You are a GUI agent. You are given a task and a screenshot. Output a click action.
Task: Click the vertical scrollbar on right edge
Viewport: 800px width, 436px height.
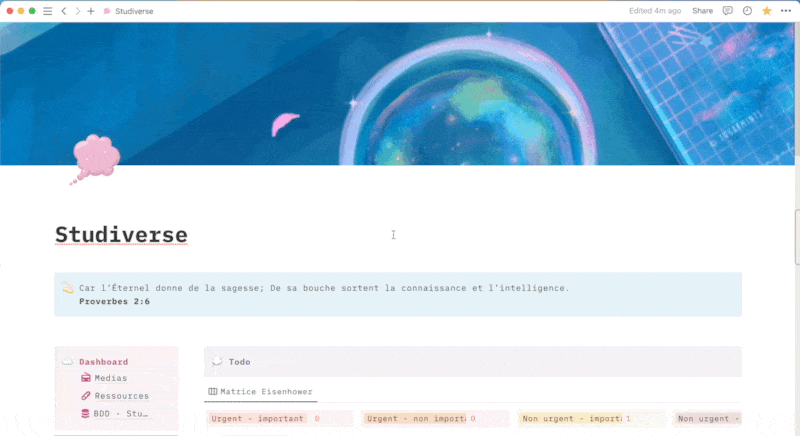coord(797,237)
